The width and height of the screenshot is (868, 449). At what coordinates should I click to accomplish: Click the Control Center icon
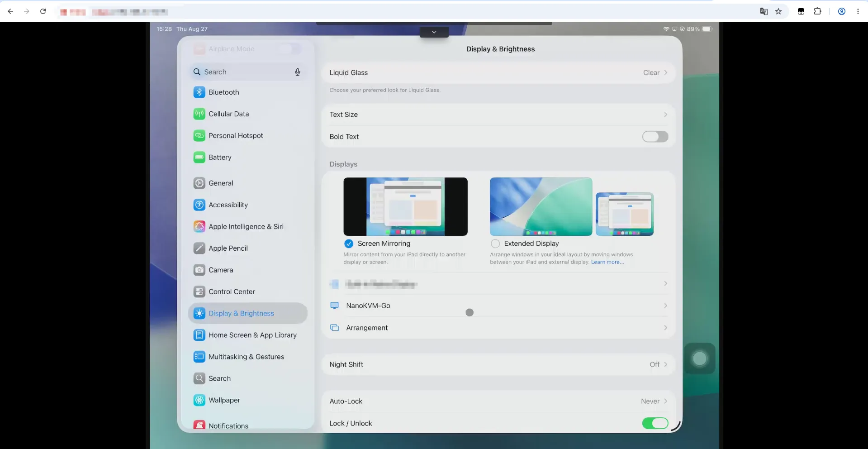tap(199, 292)
